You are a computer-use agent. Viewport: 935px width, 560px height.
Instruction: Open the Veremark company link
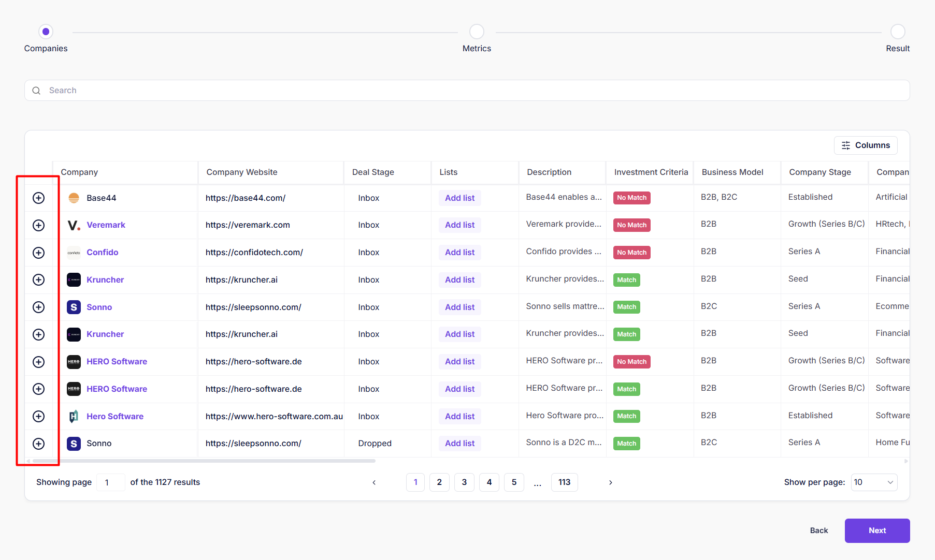click(106, 225)
